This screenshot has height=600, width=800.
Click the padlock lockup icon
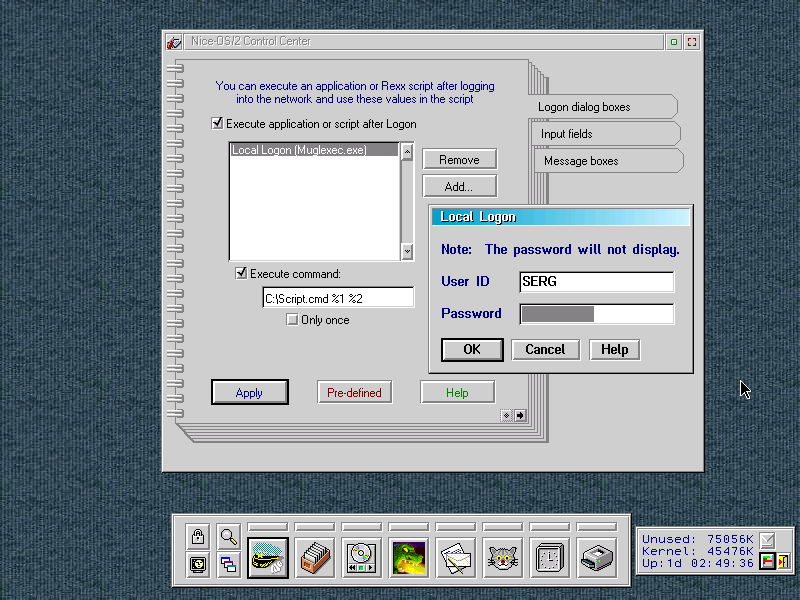pyautogui.click(x=198, y=536)
